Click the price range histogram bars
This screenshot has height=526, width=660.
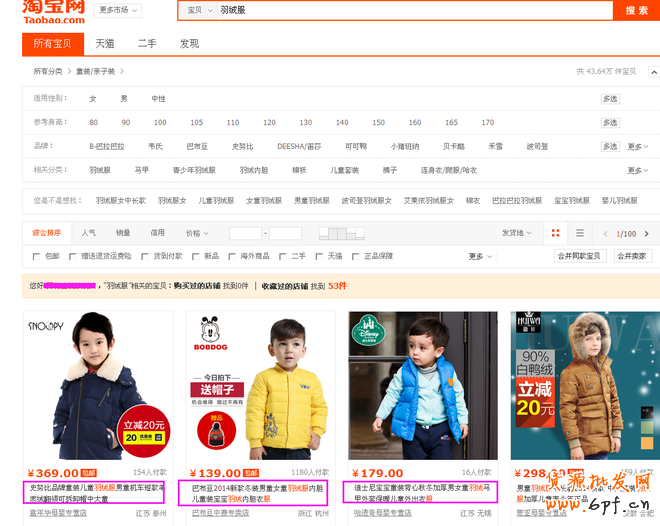342,233
